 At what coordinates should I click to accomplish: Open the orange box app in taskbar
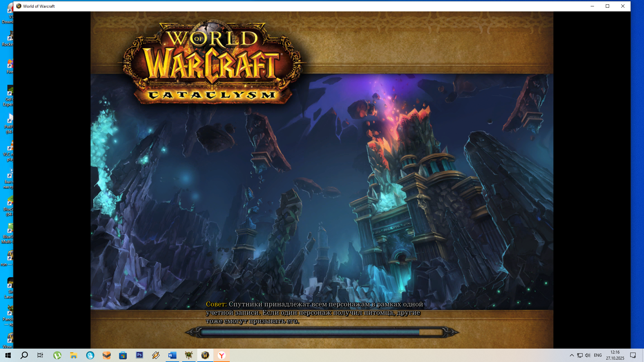point(107,355)
